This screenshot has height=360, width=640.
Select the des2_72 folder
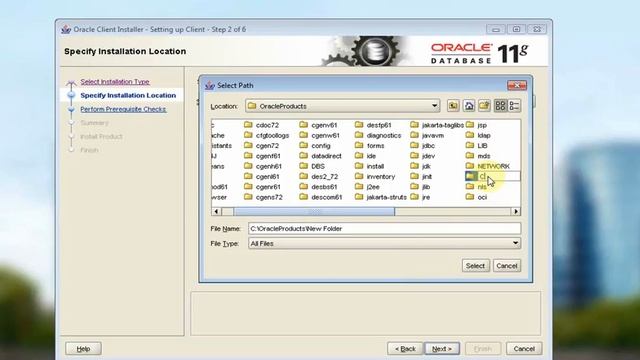point(319,176)
